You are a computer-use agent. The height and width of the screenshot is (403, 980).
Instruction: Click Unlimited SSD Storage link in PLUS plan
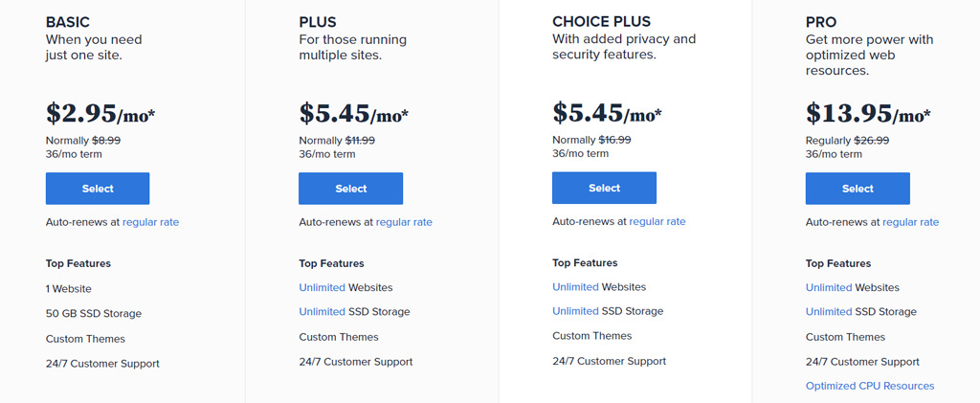[x=322, y=311]
